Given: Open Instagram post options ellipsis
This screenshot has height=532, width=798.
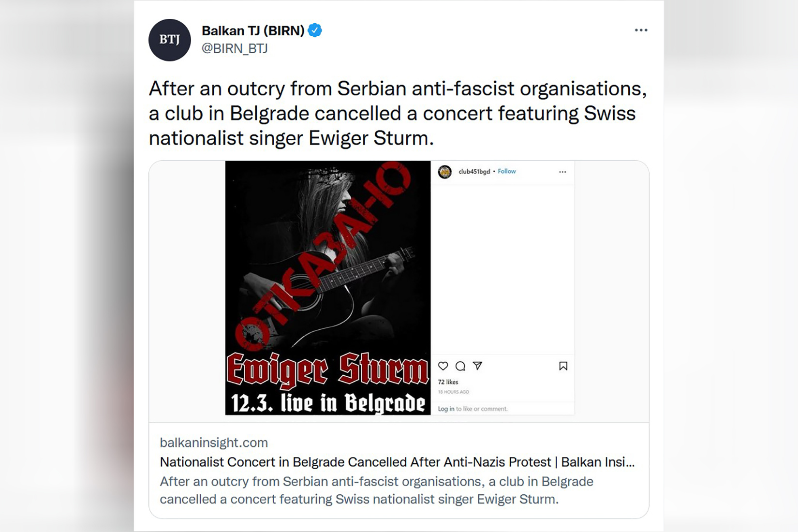Looking at the screenshot, I should (x=562, y=172).
